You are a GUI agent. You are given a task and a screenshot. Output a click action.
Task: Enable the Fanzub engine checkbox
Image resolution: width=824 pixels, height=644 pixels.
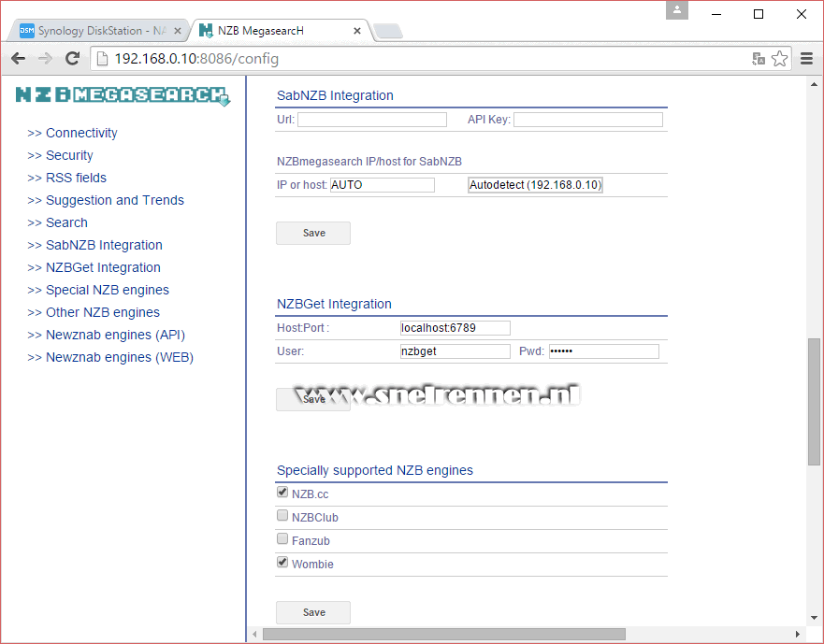[282, 539]
